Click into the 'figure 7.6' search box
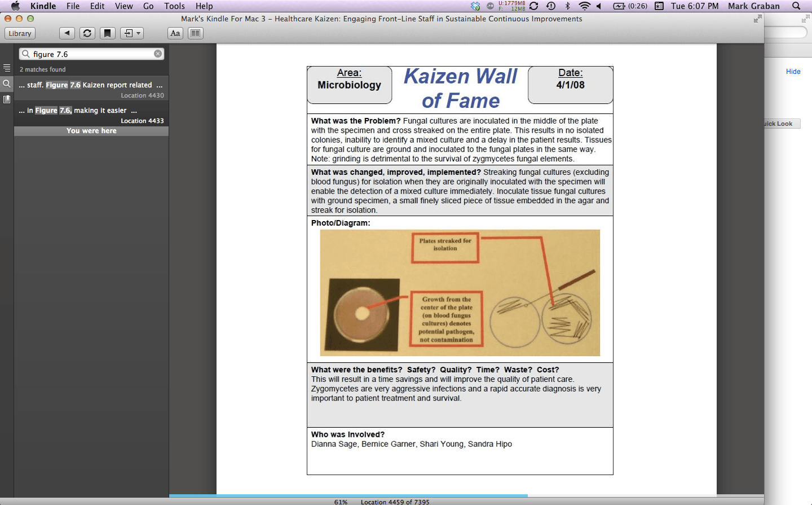 pyautogui.click(x=92, y=54)
